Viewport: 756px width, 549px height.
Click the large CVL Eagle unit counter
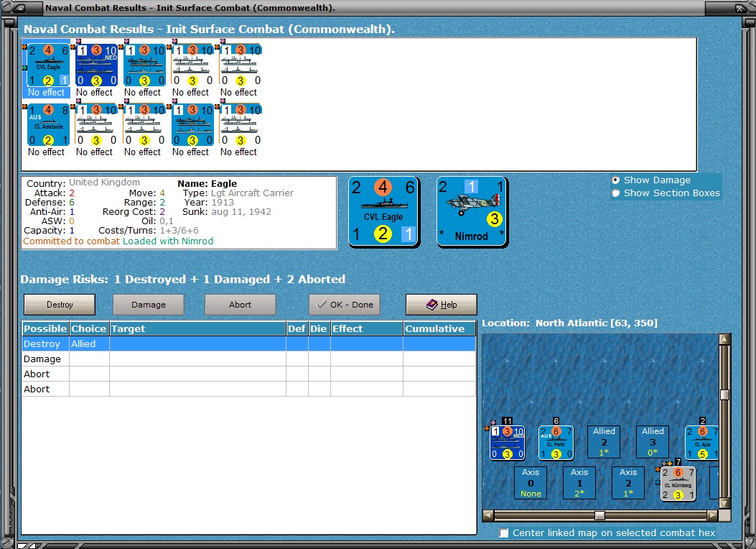click(x=384, y=212)
